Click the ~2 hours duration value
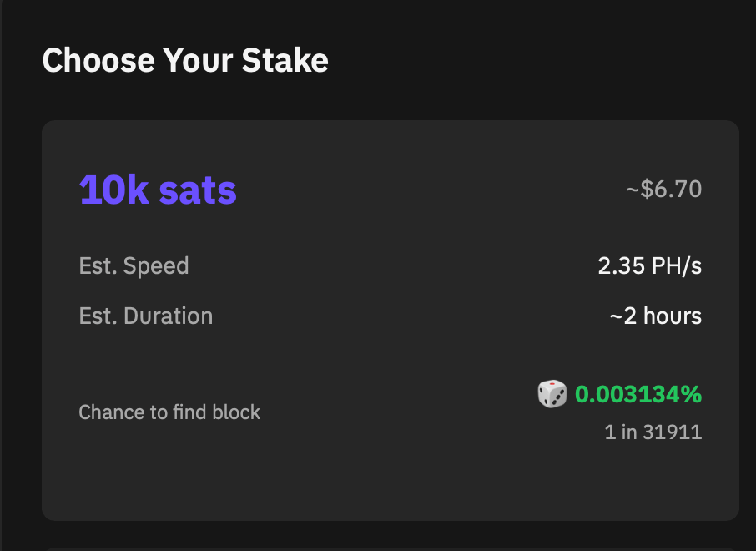The image size is (756, 551). tap(656, 316)
